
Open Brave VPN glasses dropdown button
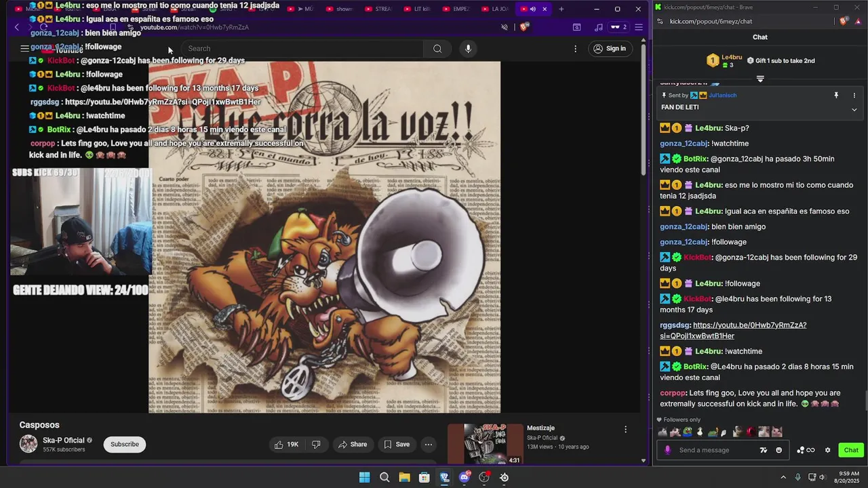tap(618, 27)
